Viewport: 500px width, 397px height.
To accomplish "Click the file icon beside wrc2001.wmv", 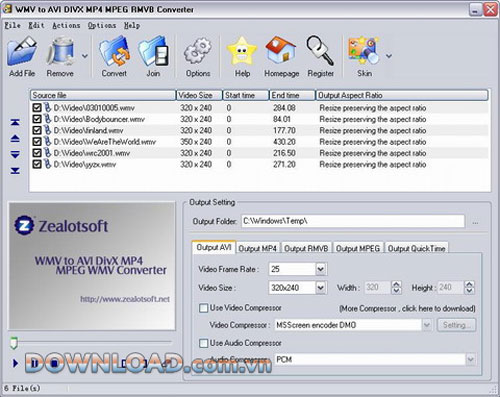I will [x=47, y=153].
